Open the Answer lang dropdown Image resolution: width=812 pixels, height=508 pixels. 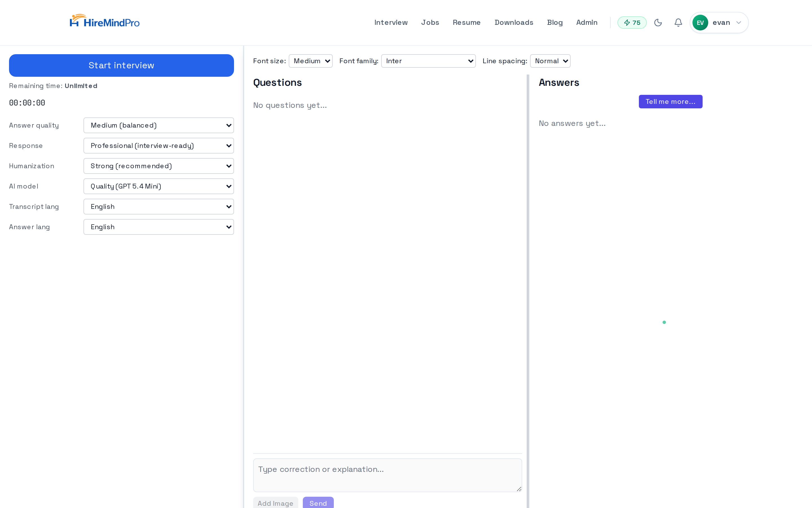[159, 227]
